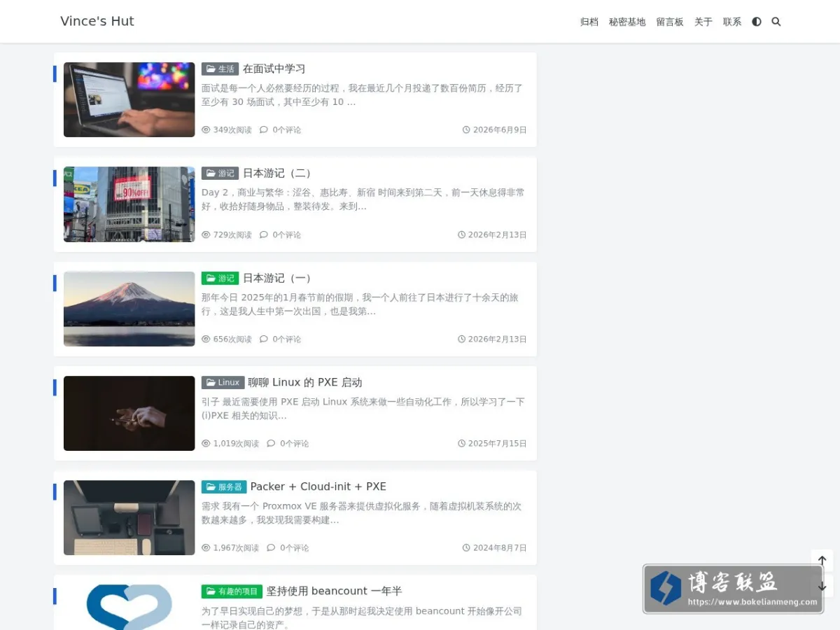Select the 服务器 category tag
The height and width of the screenshot is (630, 840).
224,486
